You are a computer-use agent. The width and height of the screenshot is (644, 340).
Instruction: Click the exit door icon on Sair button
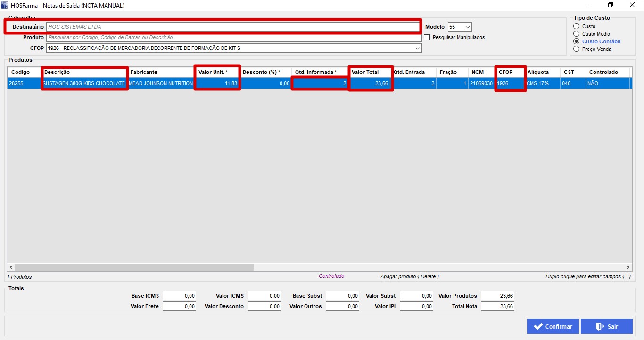pos(600,326)
